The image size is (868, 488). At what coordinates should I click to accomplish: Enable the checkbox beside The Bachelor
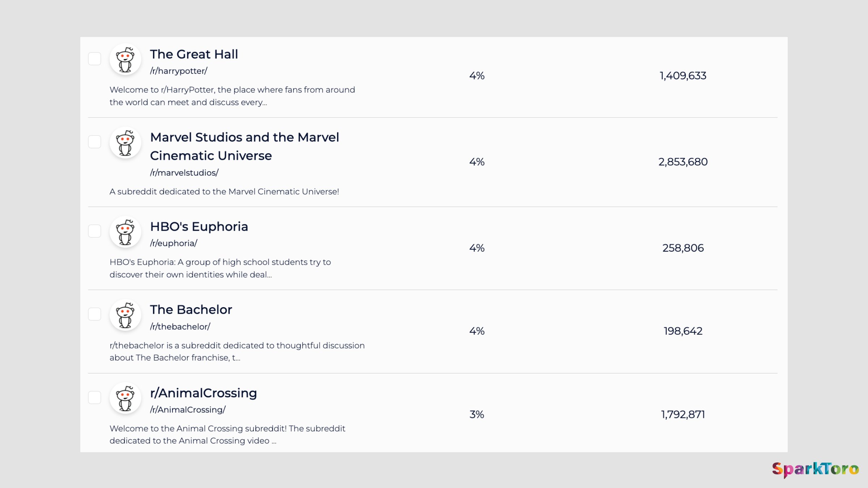94,314
